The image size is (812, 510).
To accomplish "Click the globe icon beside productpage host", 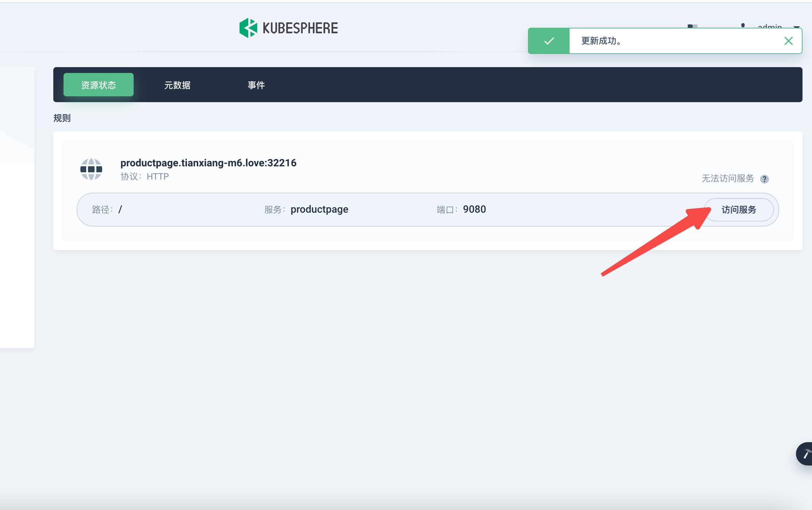I will [91, 169].
